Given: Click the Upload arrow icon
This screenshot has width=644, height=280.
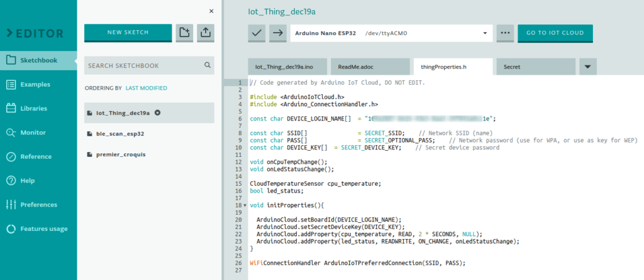Looking at the screenshot, I should 277,33.
